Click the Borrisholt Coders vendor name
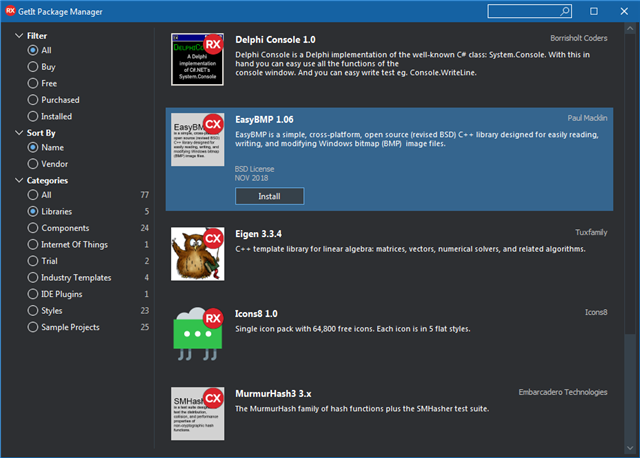The height and width of the screenshot is (458, 640). coord(578,38)
